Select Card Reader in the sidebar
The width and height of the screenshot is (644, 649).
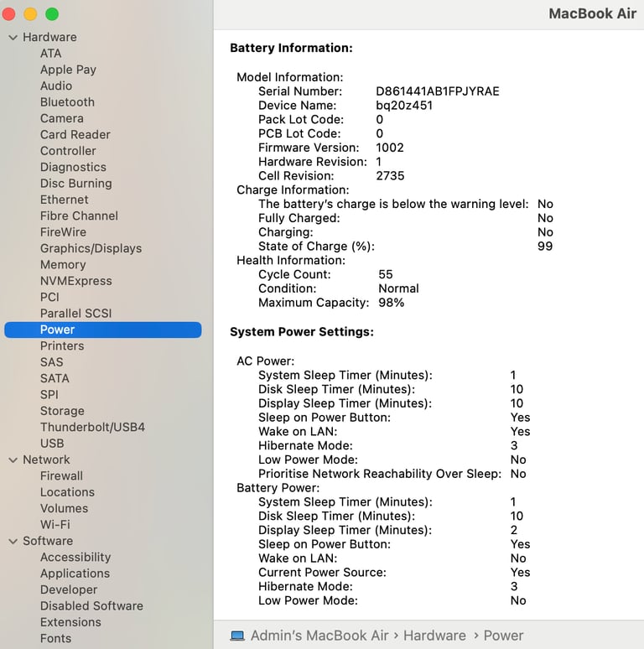pos(75,134)
